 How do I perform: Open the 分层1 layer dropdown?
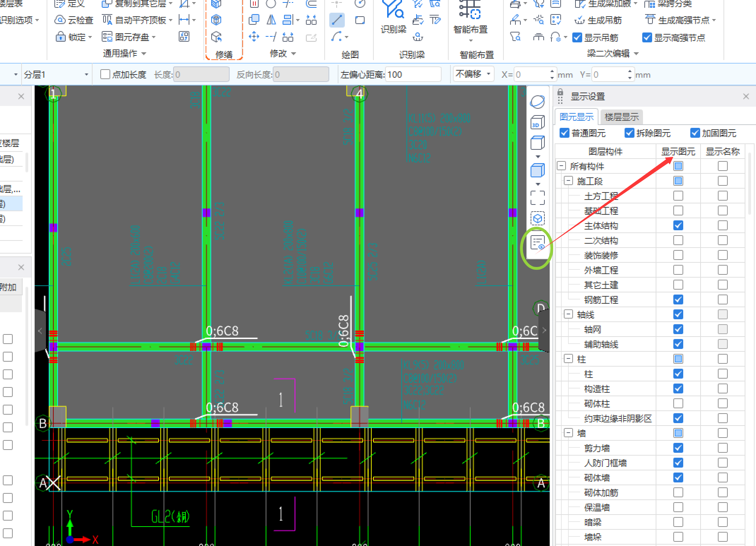[87, 74]
